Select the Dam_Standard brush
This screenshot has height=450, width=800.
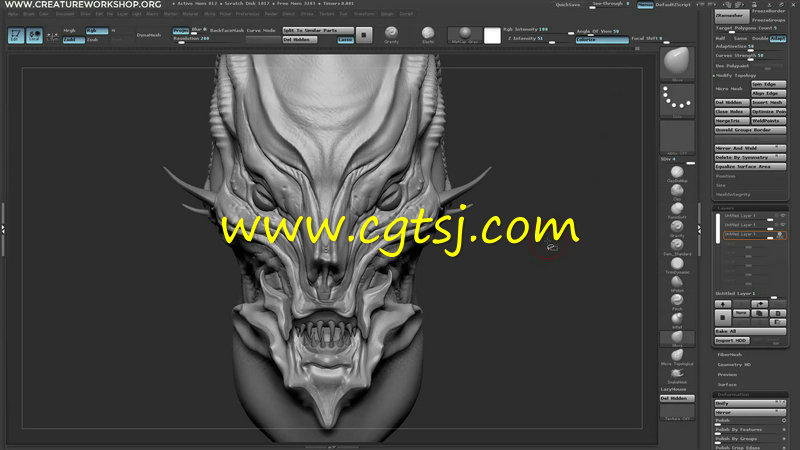point(677,247)
